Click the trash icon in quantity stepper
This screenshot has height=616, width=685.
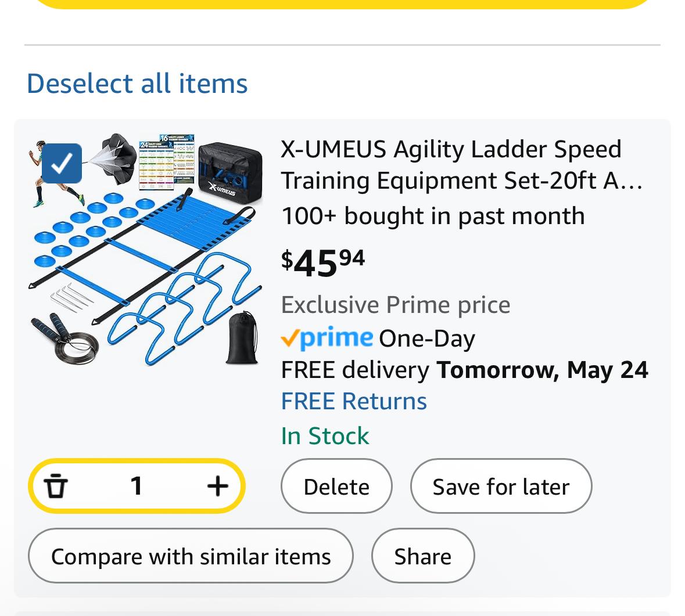(56, 485)
